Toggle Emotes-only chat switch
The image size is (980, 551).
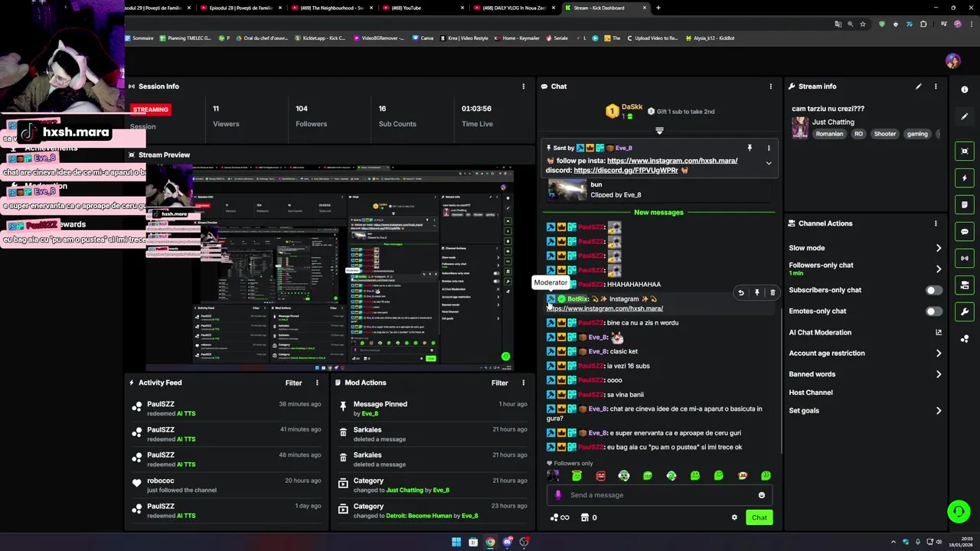(933, 311)
